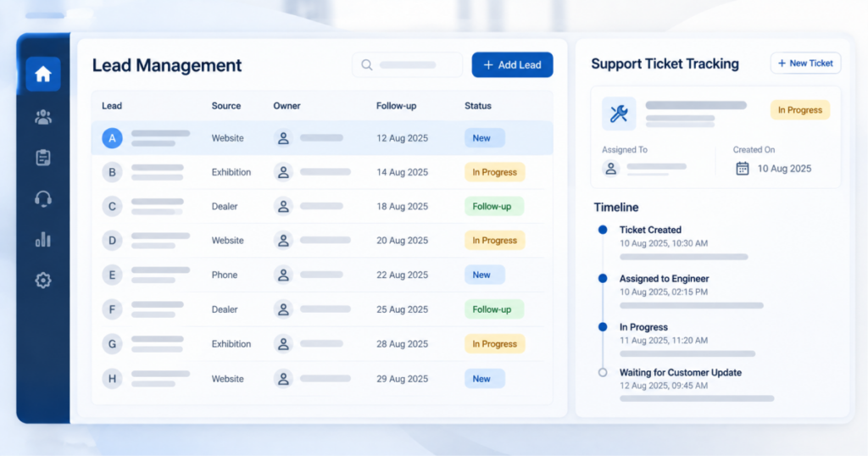Sort by the Follow-up column header
This screenshot has width=868, height=456.
click(x=397, y=106)
